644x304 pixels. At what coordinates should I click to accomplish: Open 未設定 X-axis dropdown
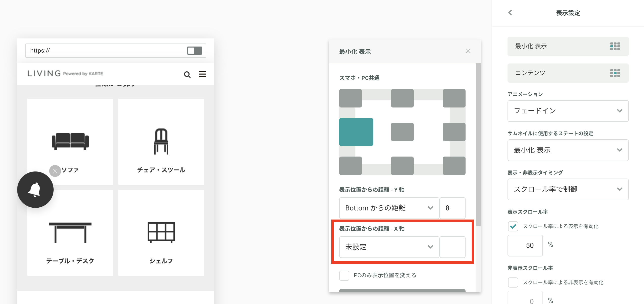(389, 247)
